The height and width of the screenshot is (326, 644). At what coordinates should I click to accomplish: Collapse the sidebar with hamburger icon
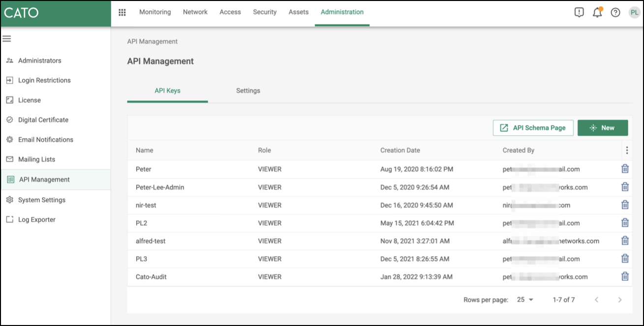[x=7, y=38]
